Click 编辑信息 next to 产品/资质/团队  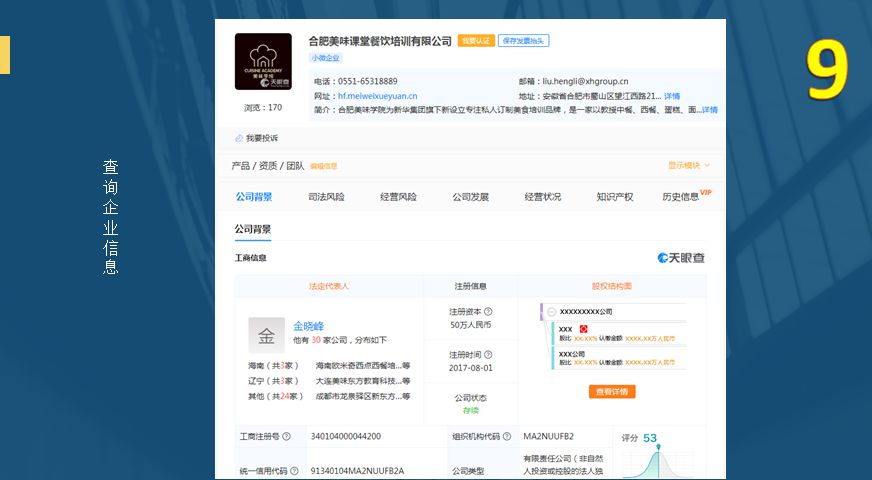(323, 166)
